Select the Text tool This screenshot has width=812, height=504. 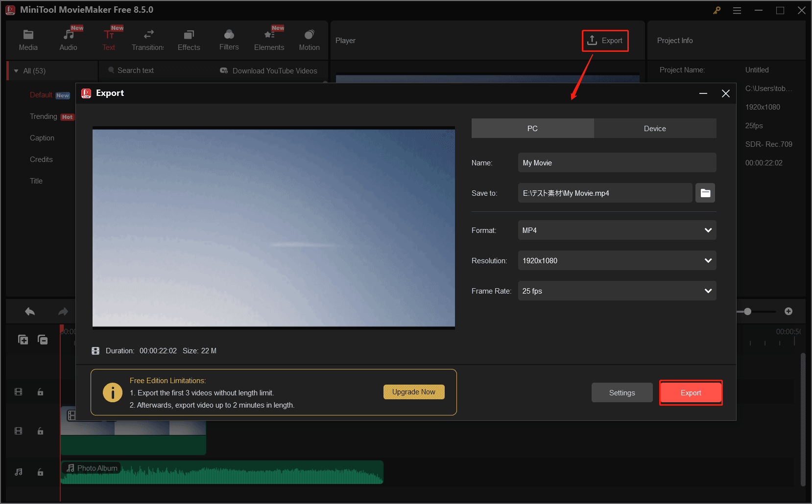(x=109, y=39)
